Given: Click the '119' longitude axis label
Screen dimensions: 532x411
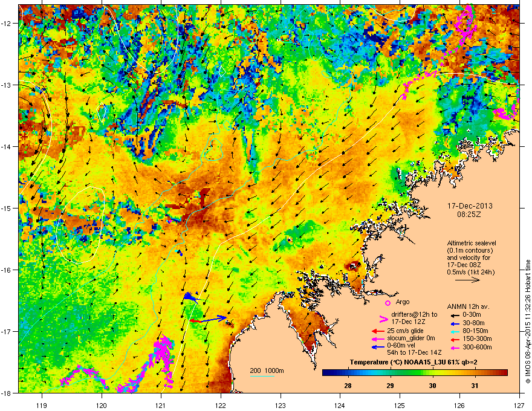Looking at the screenshot, I should [42, 405].
